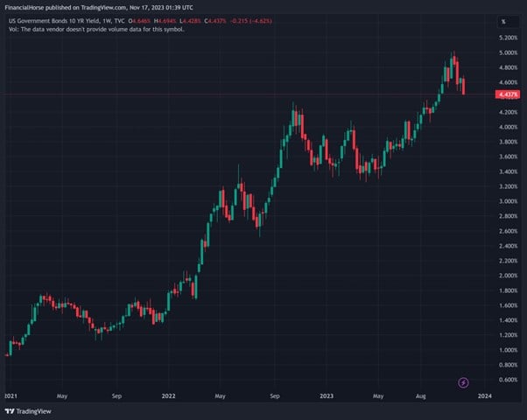The height and width of the screenshot is (420, 527).
Task: Select the 3.800% price axis label
Action: coord(508,142)
